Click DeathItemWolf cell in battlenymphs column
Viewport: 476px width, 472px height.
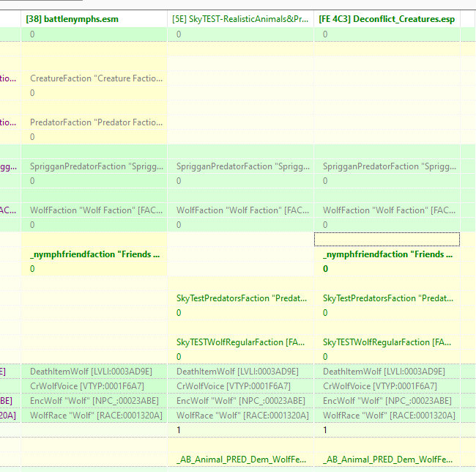[x=94, y=372]
